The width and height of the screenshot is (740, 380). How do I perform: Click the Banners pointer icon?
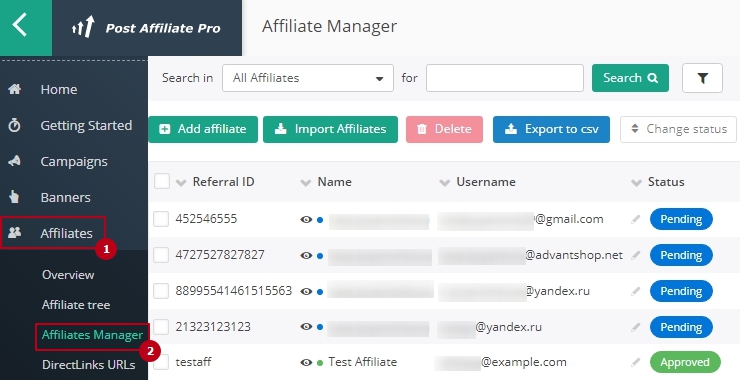pos(15,197)
